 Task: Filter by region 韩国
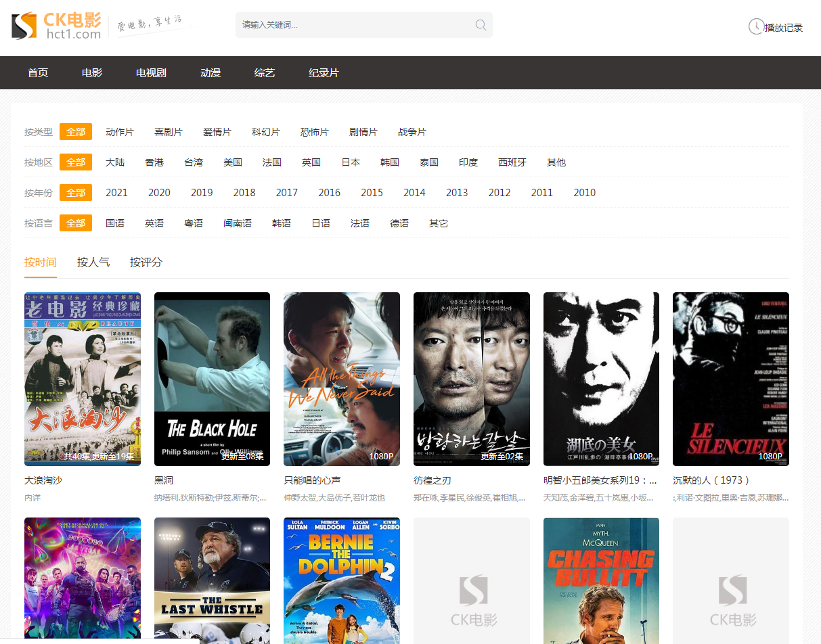390,162
